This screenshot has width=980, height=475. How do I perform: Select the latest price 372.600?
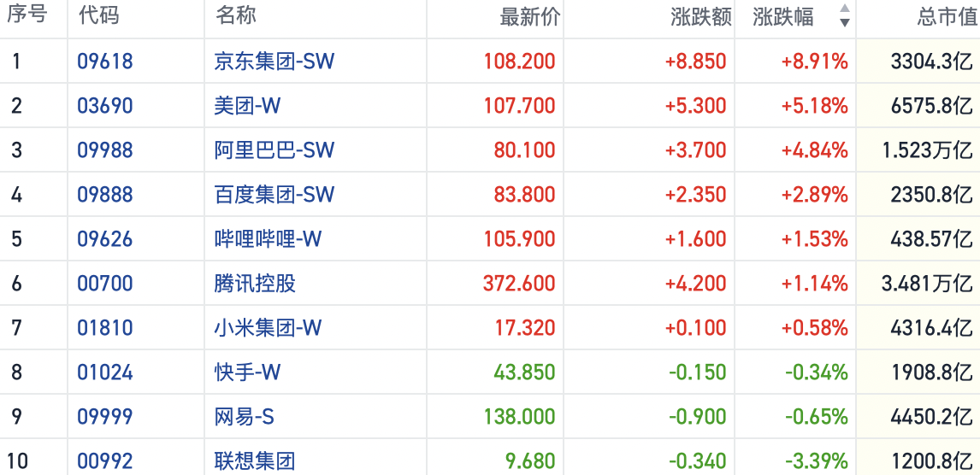tap(519, 284)
